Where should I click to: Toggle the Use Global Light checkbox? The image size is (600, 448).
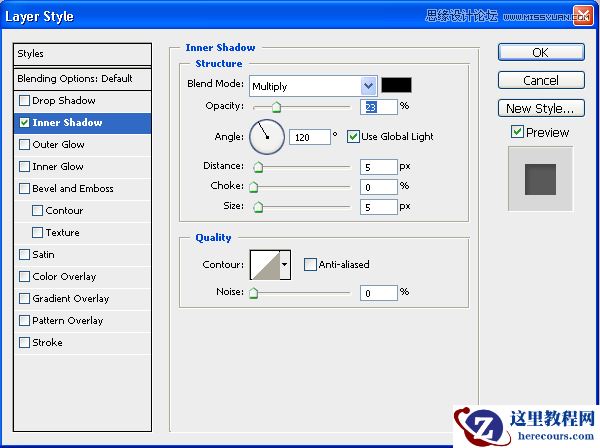353,136
